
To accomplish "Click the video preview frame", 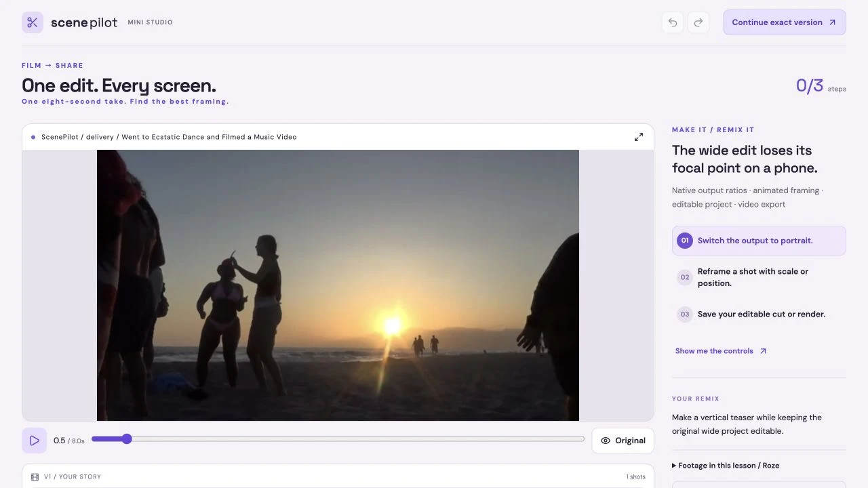I will [x=338, y=285].
